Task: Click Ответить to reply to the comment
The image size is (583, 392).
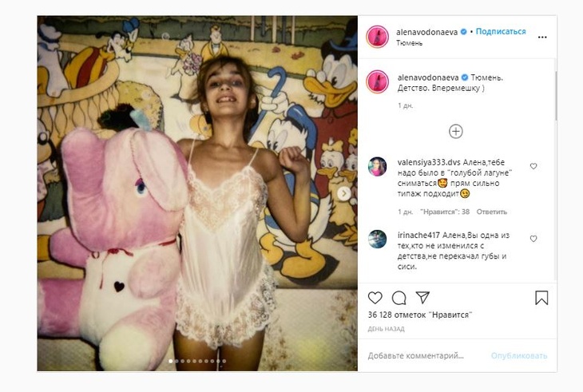Action: 491,212
